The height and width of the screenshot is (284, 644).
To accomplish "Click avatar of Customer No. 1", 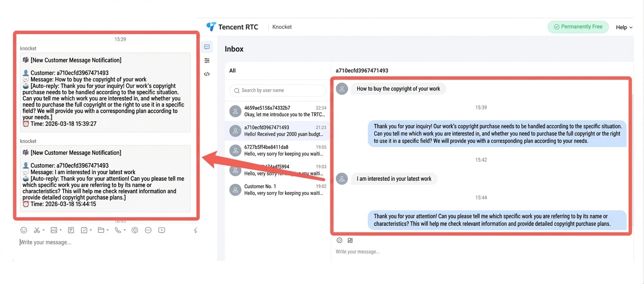I will (235, 190).
